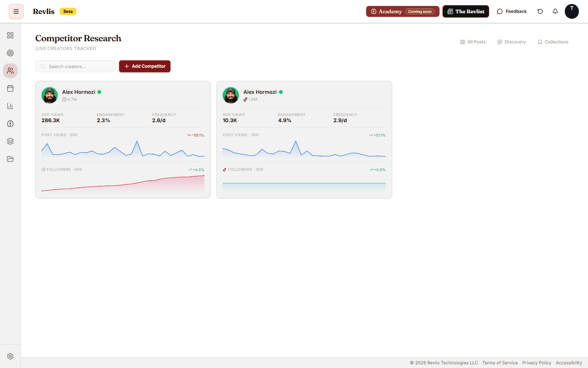Click the 10.3K avg views value

pyautogui.click(x=230, y=121)
